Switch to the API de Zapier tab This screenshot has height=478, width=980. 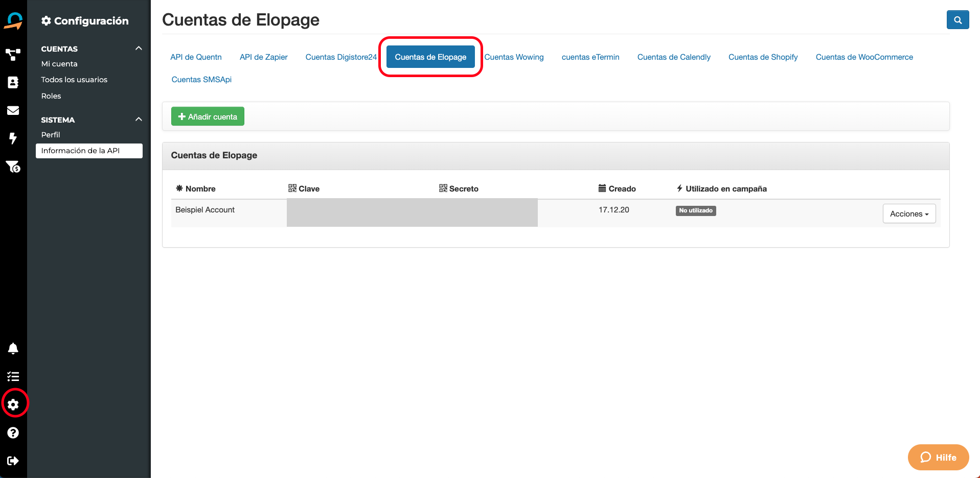coord(263,57)
